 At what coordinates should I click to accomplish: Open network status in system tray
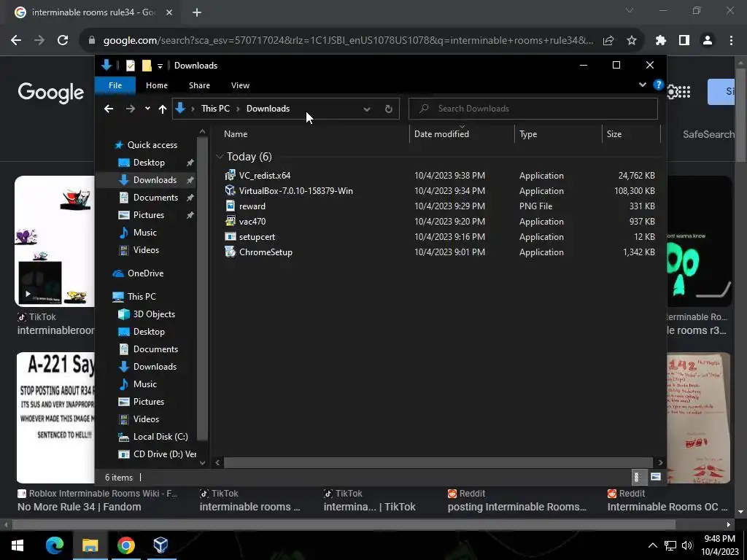[670, 545]
